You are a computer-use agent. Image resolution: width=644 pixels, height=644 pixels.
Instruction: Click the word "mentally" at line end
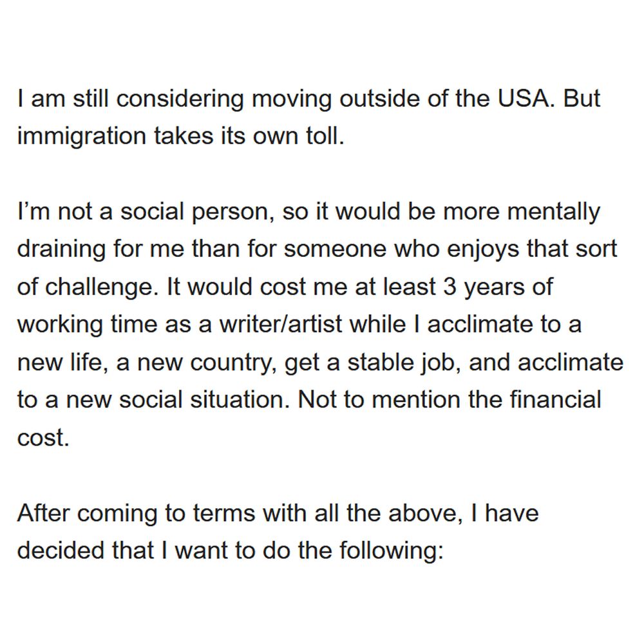tap(553, 213)
